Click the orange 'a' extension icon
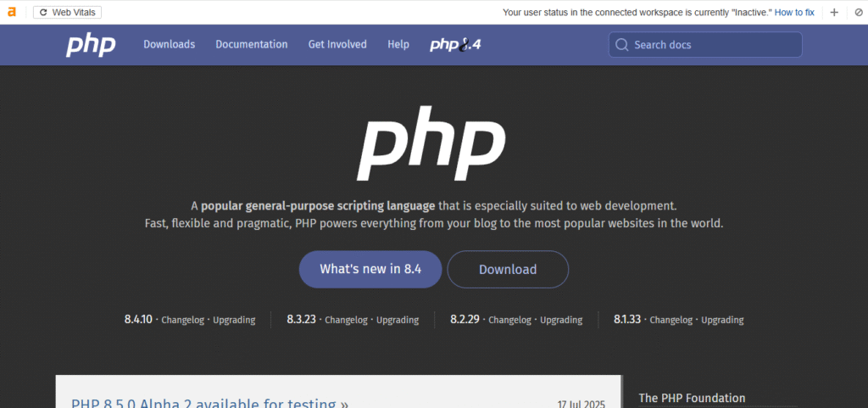This screenshot has width=868, height=408. click(12, 12)
